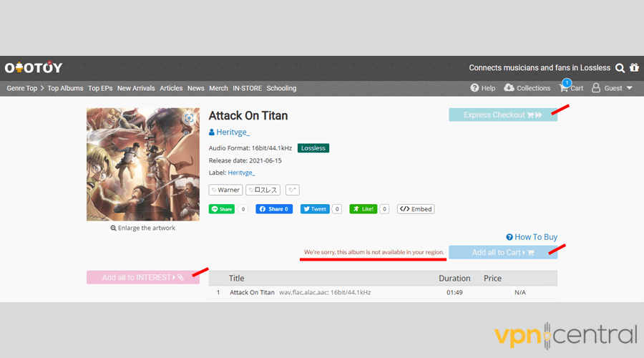Open New Arrivals page
This screenshot has height=358, width=644.
(x=136, y=88)
